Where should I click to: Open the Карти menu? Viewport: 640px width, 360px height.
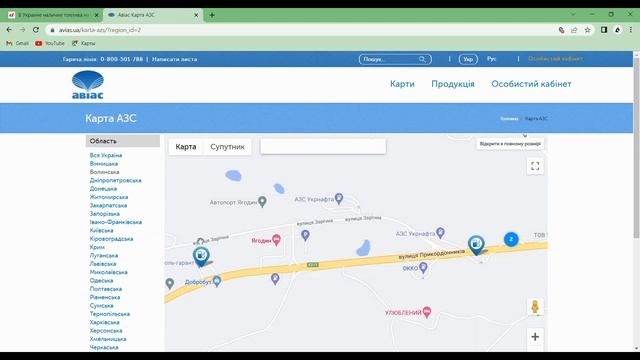point(402,84)
